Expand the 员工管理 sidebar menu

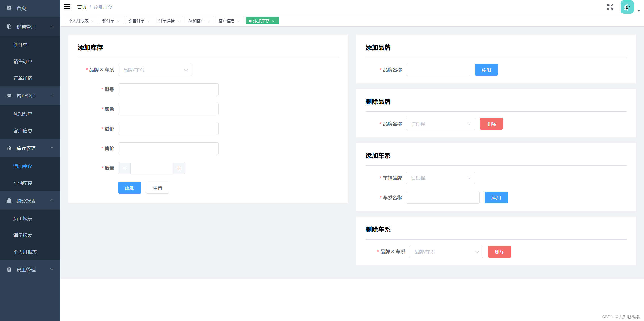pyautogui.click(x=30, y=270)
